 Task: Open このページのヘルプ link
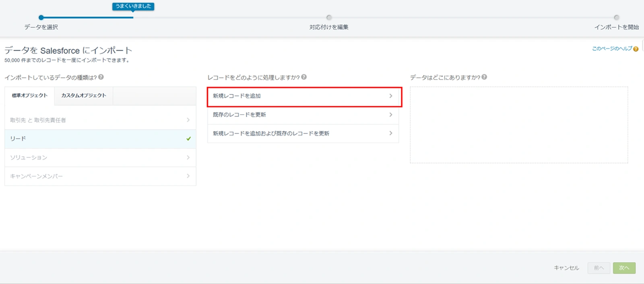[612, 49]
